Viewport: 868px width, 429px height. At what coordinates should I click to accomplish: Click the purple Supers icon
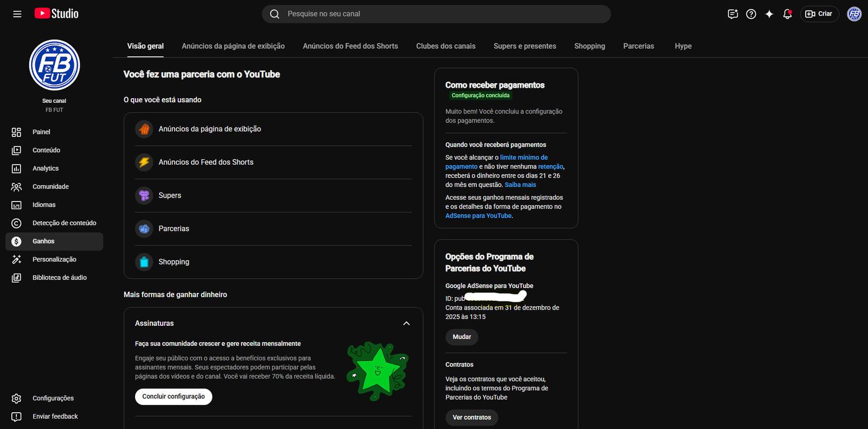click(144, 195)
